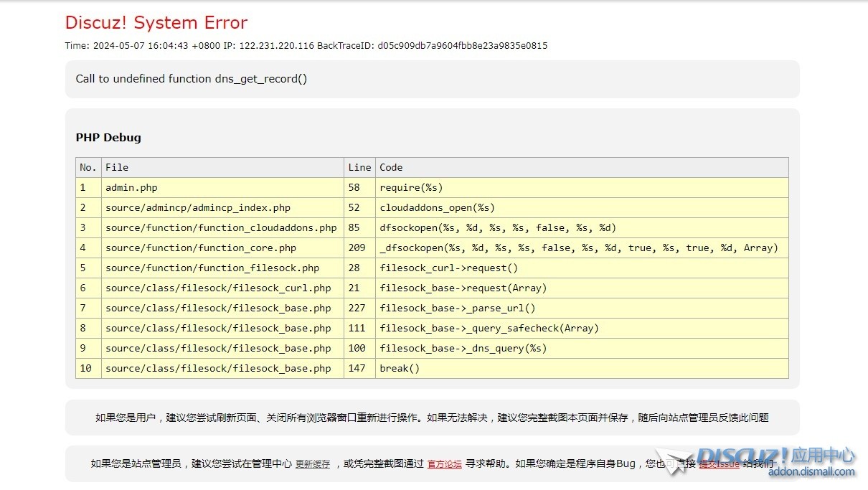Select the break() code cell
This screenshot has height=490, width=868.
400,369
